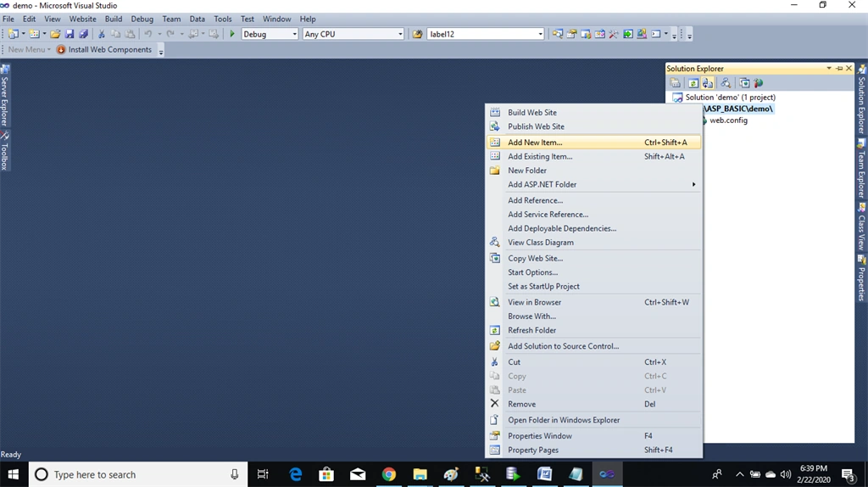Open Extension Manager toolbar icon

pyautogui.click(x=642, y=34)
